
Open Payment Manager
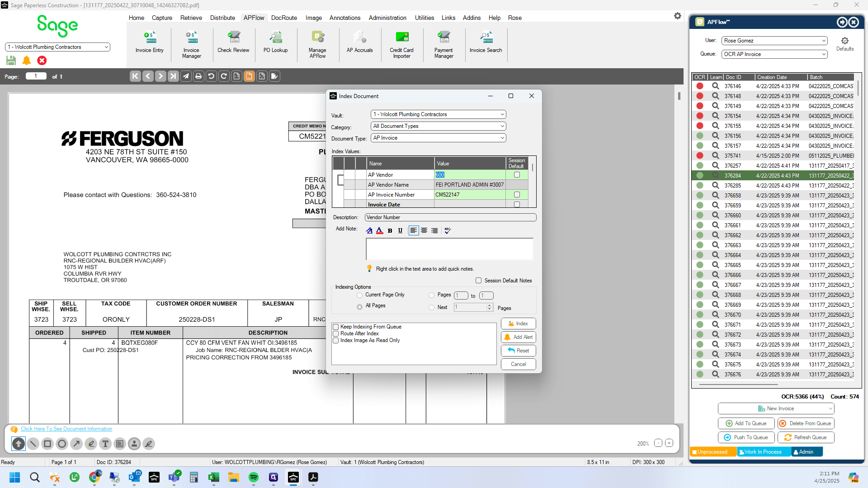(x=443, y=45)
